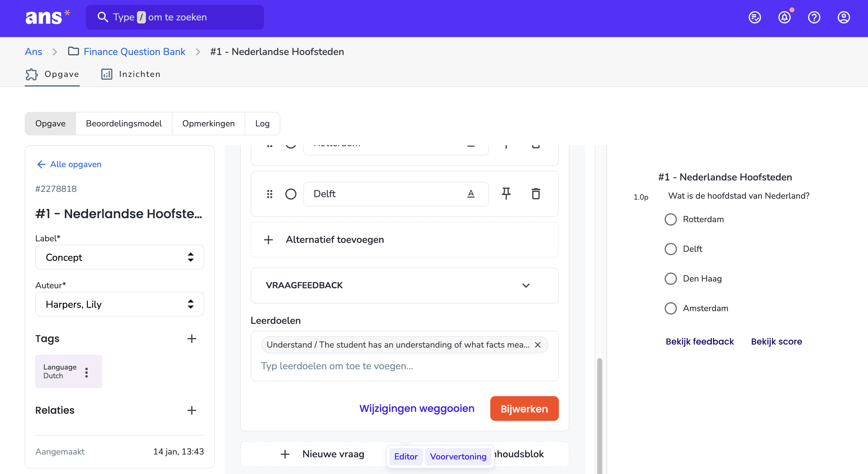This screenshot has width=868, height=474.
Task: Expand the VRAAGFEEDBACK section
Action: point(405,285)
